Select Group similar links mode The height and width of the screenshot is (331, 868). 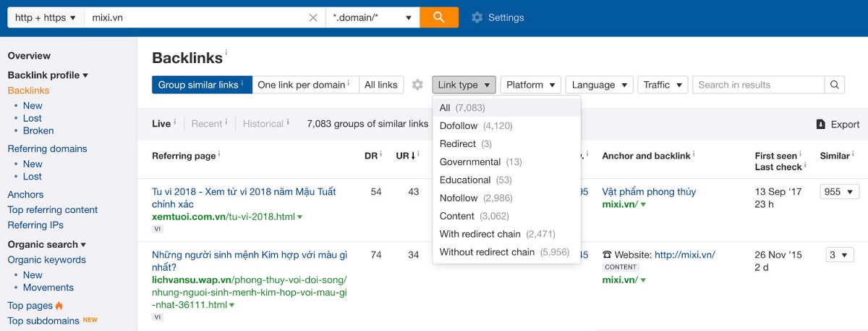click(x=202, y=85)
